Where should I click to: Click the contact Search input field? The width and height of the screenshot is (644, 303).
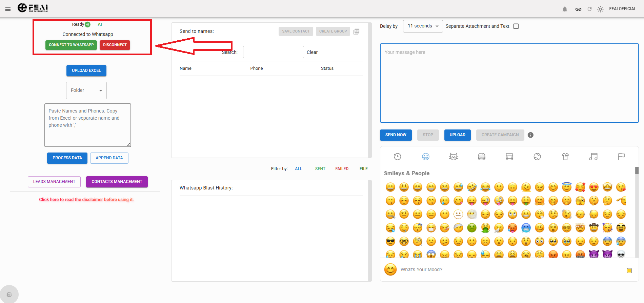tap(273, 52)
